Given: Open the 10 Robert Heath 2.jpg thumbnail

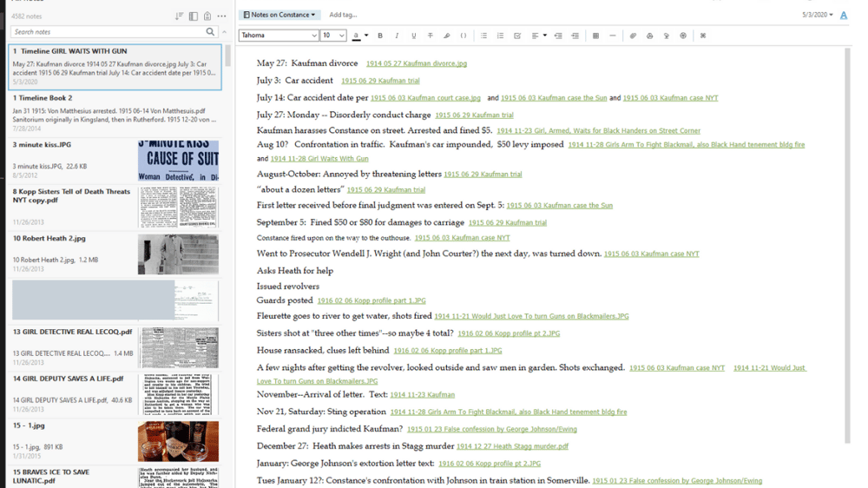Looking at the screenshot, I should point(178,254).
